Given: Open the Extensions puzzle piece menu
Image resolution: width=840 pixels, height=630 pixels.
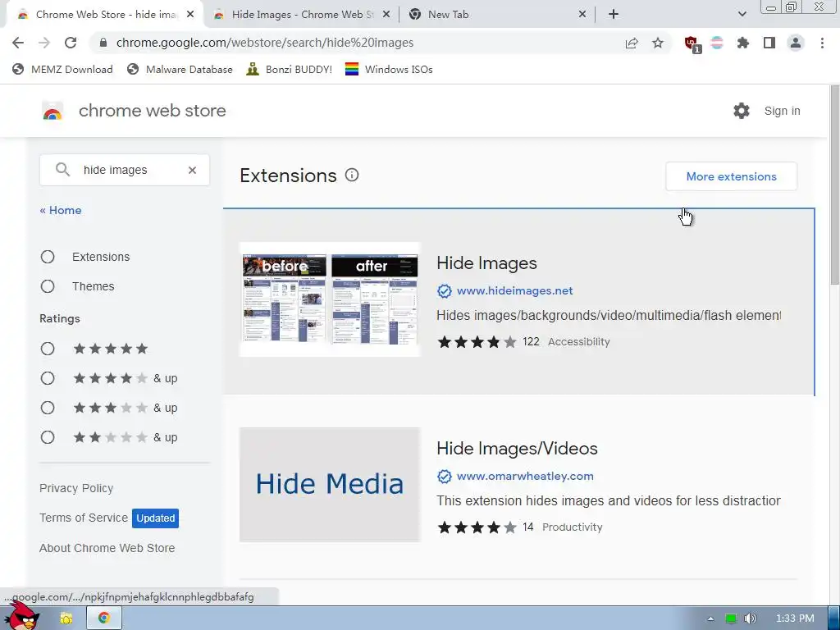Looking at the screenshot, I should (743, 43).
